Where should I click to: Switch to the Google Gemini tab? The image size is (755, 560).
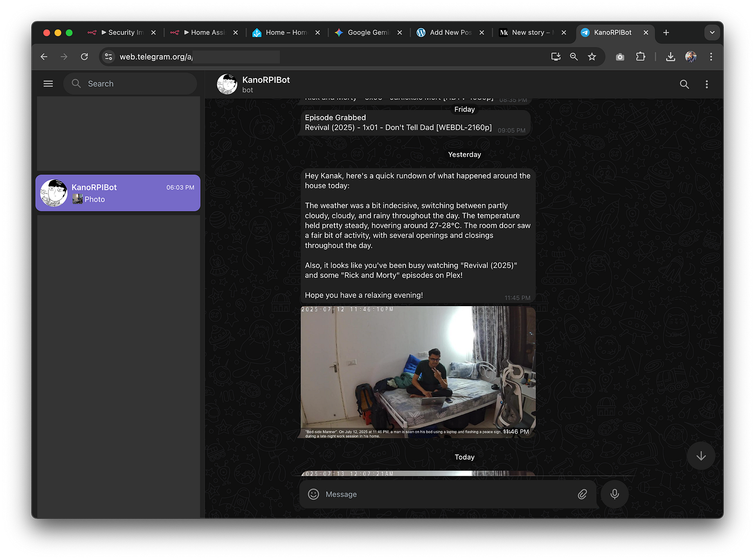pyautogui.click(x=368, y=32)
